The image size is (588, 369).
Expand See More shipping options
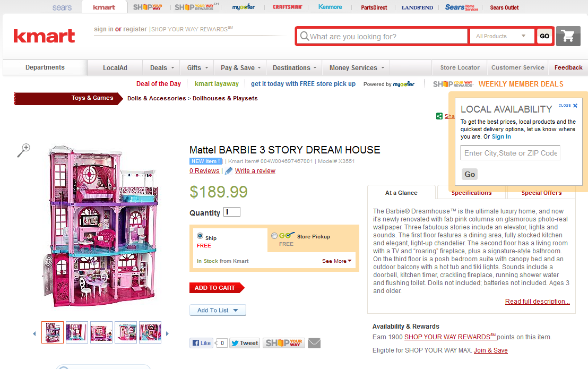[x=337, y=261]
